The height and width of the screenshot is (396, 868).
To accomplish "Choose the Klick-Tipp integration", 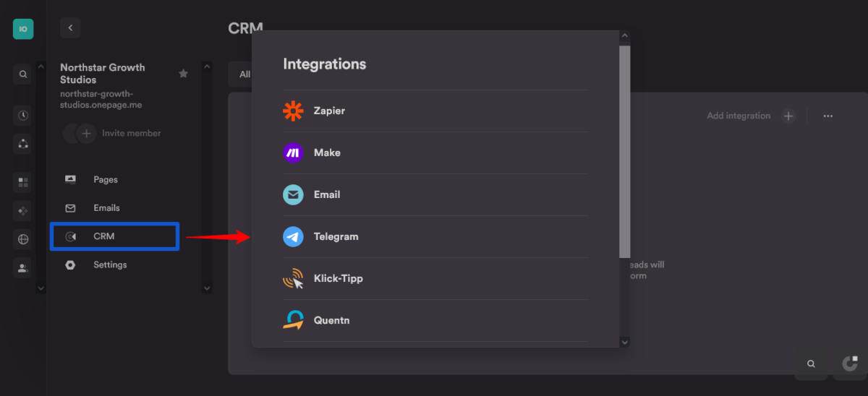I will (x=435, y=279).
